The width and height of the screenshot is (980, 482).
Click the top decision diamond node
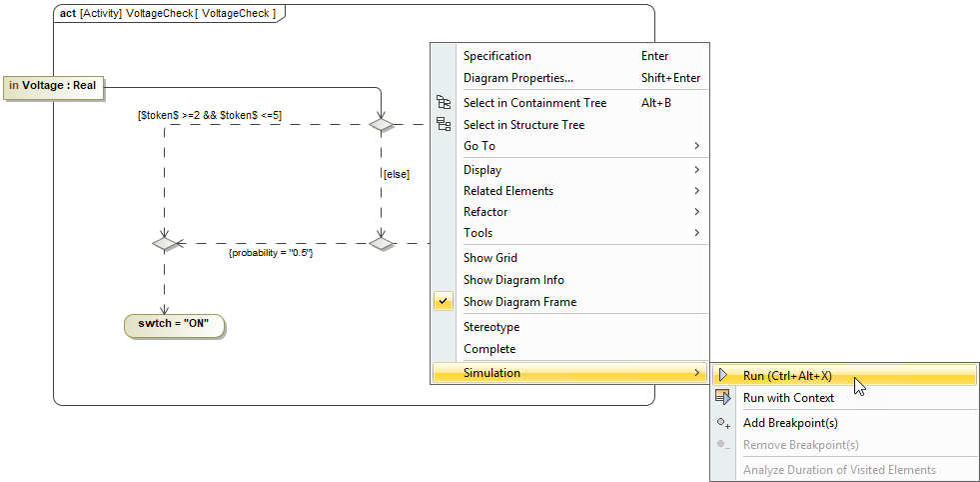tap(381, 125)
